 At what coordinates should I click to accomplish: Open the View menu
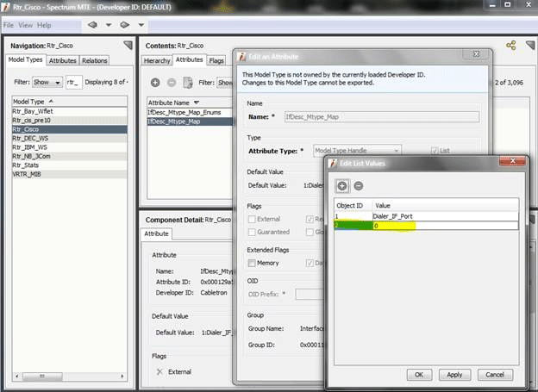(26, 25)
